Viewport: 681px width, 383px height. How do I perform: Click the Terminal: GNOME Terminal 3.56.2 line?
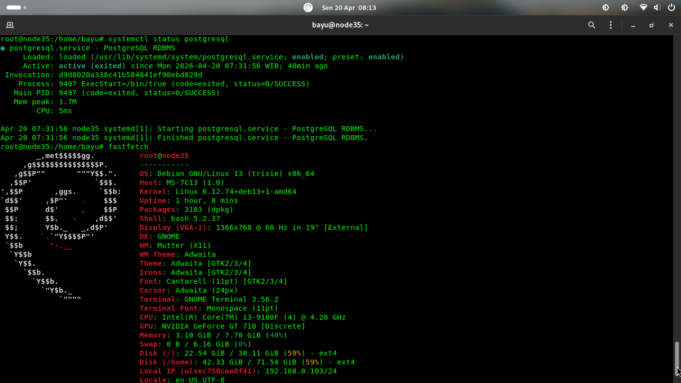(x=209, y=300)
